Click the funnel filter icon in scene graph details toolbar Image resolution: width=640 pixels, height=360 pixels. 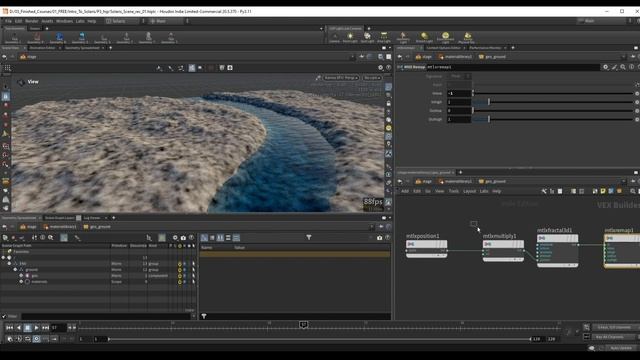pos(309,238)
